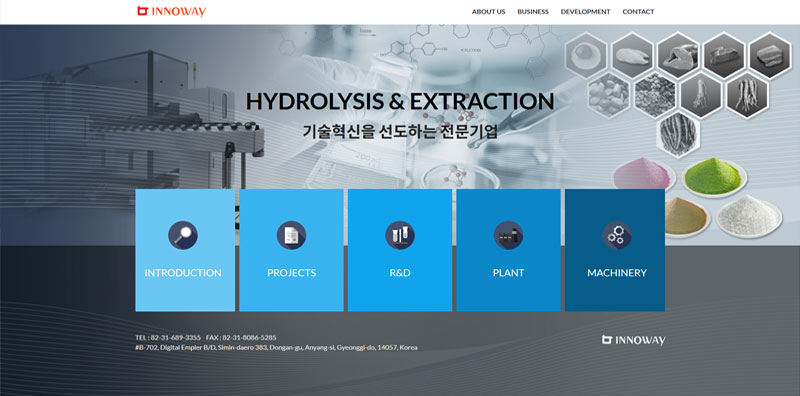This screenshot has width=800, height=396.
Task: Go to the CONTACT page
Action: (638, 12)
